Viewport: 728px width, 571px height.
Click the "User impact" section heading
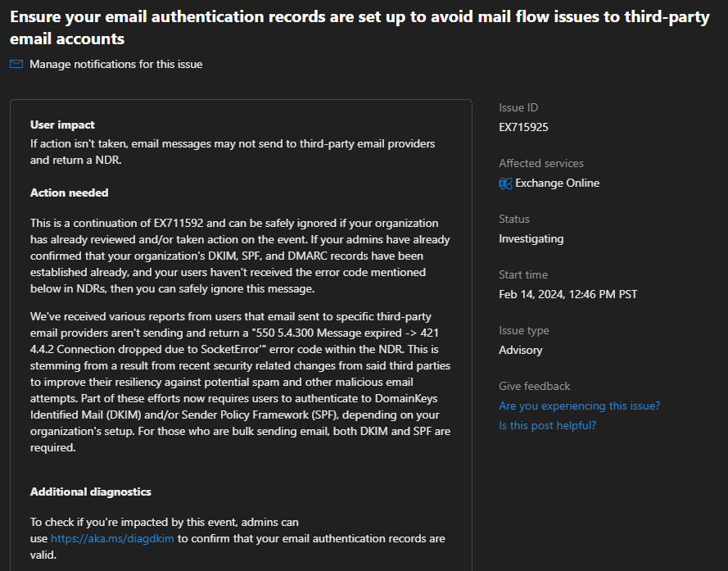pyautogui.click(x=62, y=125)
